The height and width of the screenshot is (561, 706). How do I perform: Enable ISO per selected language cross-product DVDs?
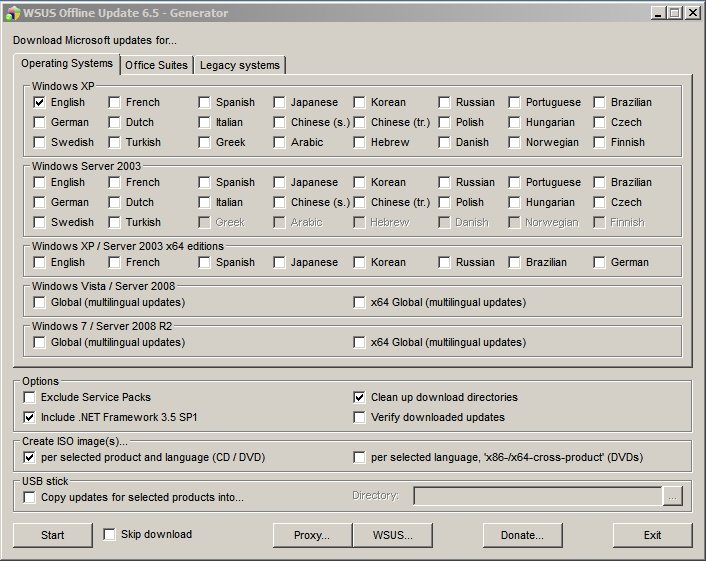coord(359,457)
